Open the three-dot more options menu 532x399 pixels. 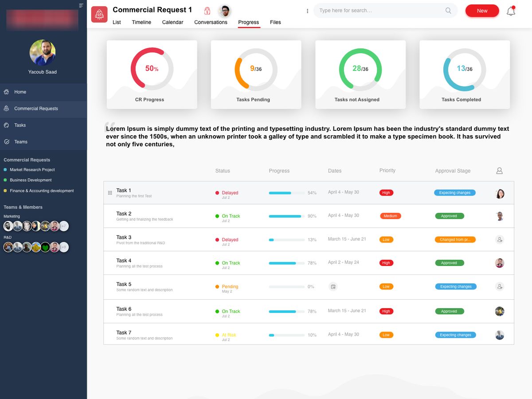tap(307, 11)
